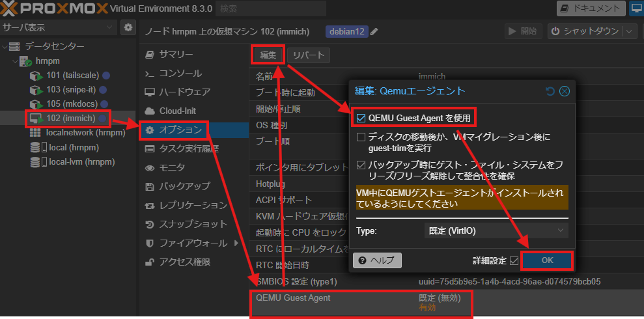Click the reset icon in Qemu agent dialog
The height and width of the screenshot is (319, 644).
click(x=550, y=91)
